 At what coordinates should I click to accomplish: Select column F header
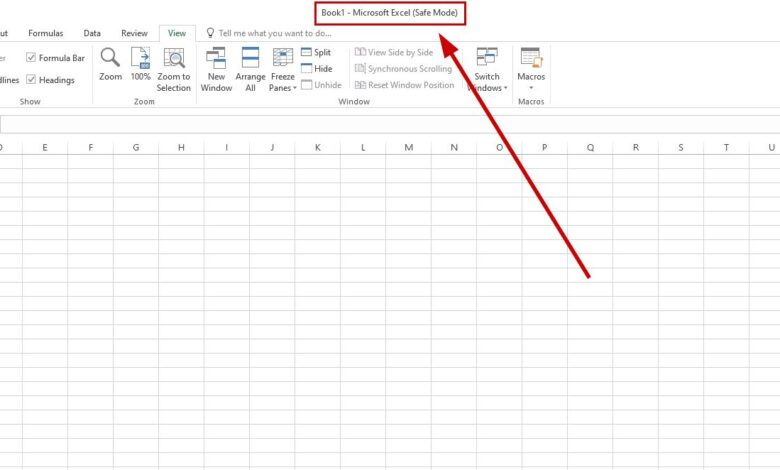pos(91,147)
